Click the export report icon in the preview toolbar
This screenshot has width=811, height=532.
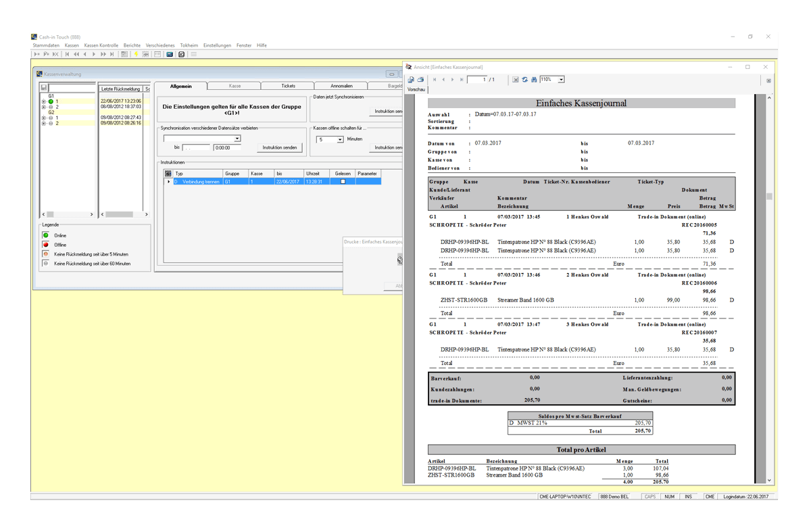[411, 80]
